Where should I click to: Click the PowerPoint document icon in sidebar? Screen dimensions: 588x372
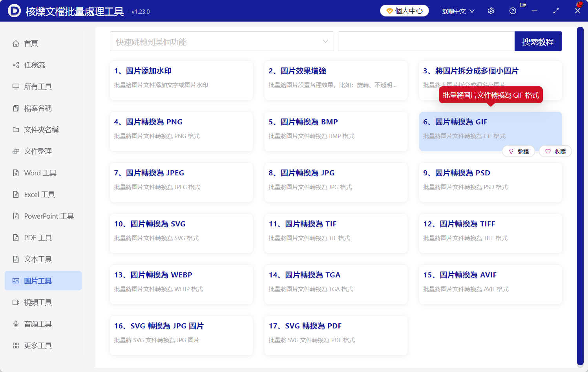point(16,216)
